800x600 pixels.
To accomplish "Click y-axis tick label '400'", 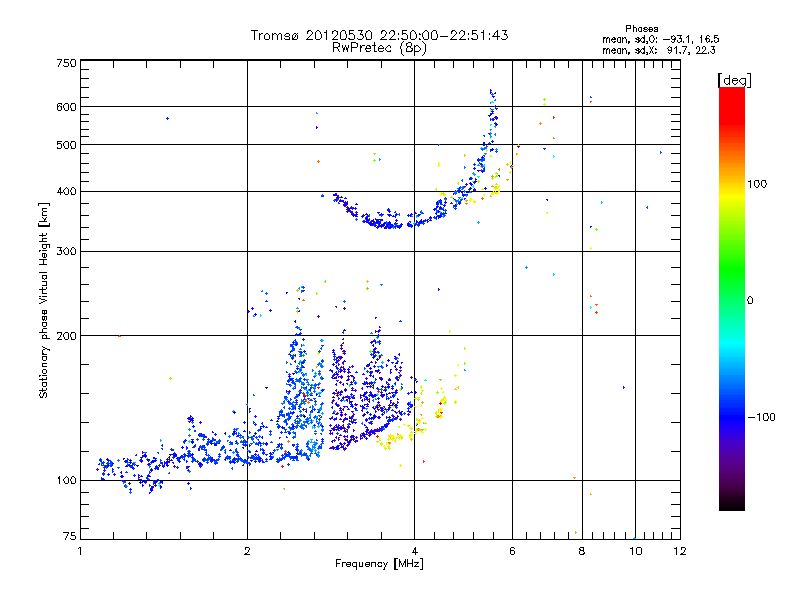I will pyautogui.click(x=66, y=192).
